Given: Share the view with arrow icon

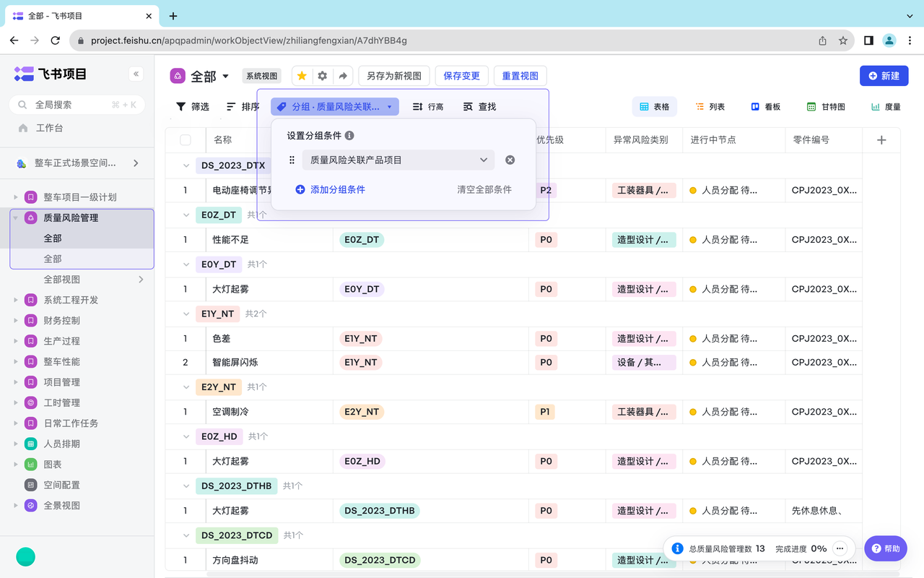Looking at the screenshot, I should [x=343, y=76].
